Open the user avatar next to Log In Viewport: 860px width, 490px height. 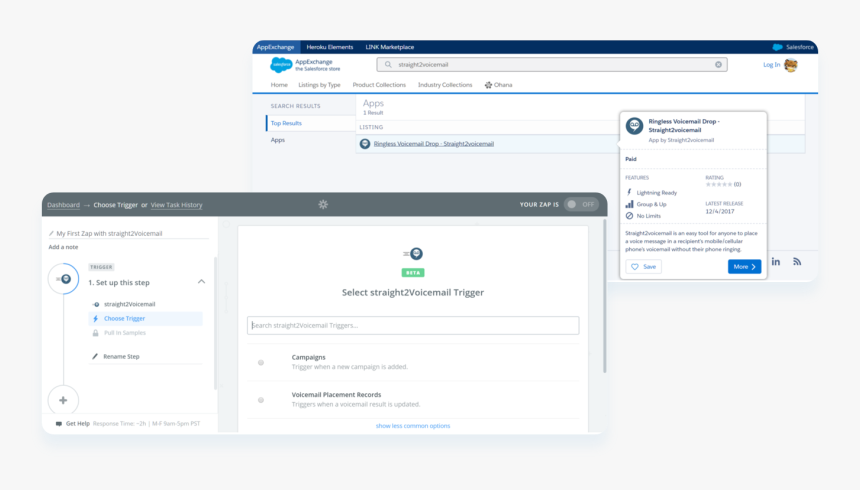click(791, 65)
